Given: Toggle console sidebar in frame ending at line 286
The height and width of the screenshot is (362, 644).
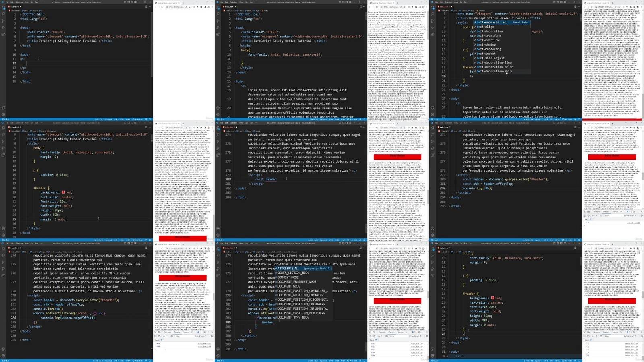Looking at the screenshot, I should click(585, 216).
